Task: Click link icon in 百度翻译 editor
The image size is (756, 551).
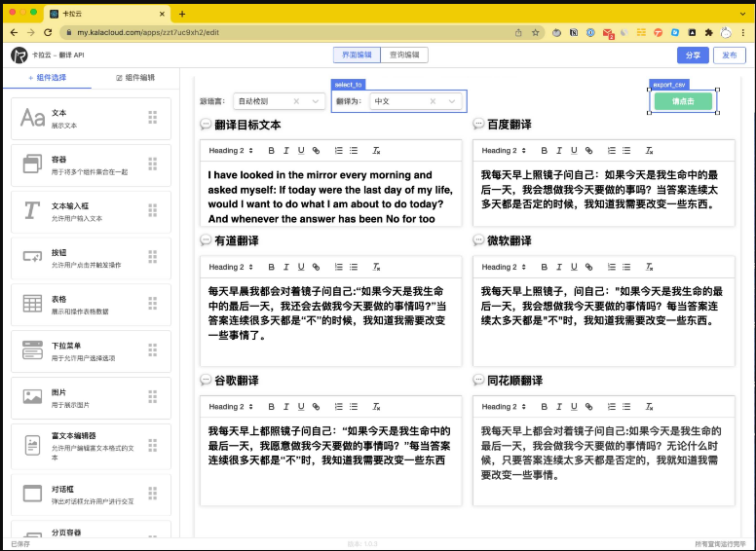Action: [588, 151]
